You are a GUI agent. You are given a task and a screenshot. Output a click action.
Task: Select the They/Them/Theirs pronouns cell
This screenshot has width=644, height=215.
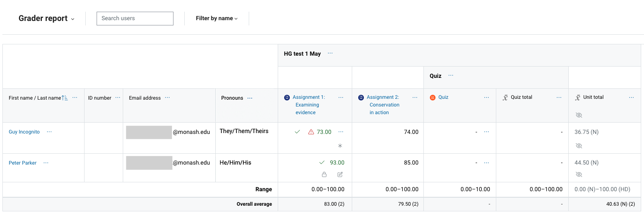click(244, 131)
